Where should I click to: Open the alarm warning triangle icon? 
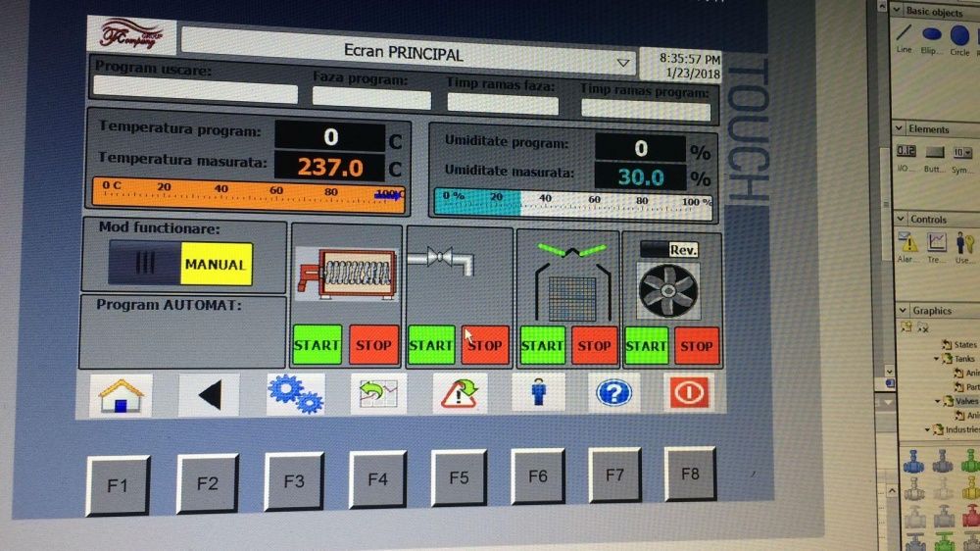pos(460,393)
